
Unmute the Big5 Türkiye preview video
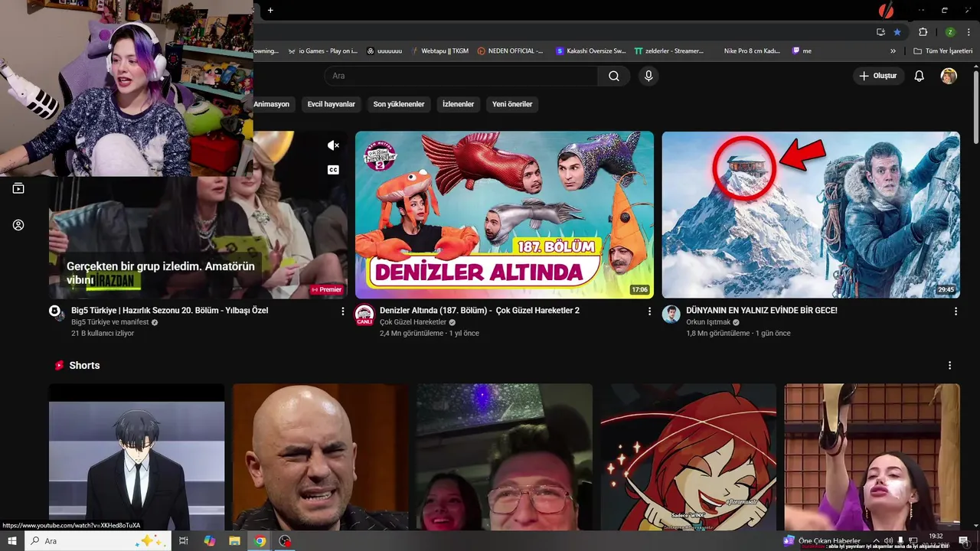point(333,145)
